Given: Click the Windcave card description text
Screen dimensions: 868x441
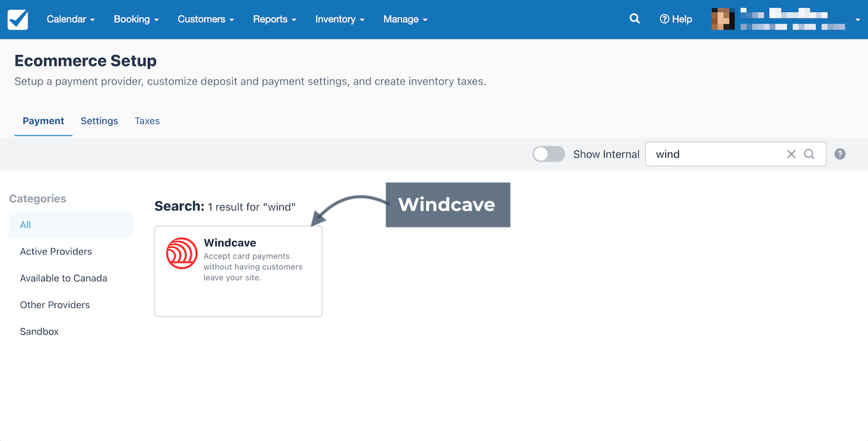Looking at the screenshot, I should point(253,267).
